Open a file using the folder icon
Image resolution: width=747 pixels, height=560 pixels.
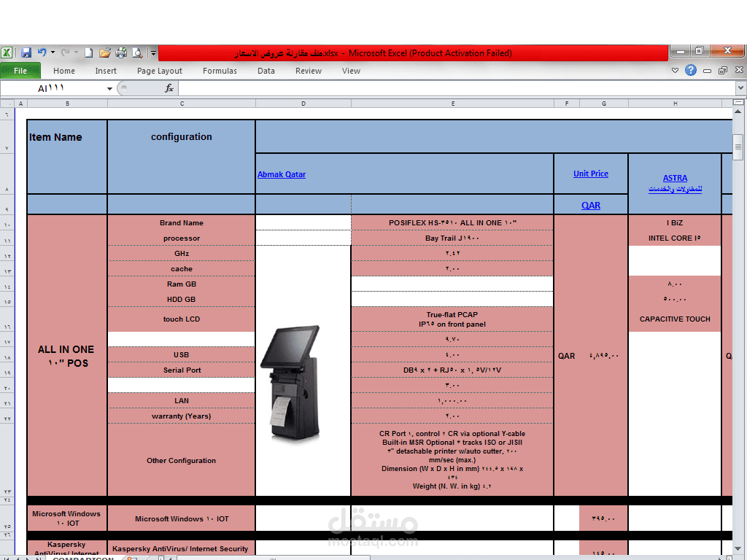click(105, 52)
